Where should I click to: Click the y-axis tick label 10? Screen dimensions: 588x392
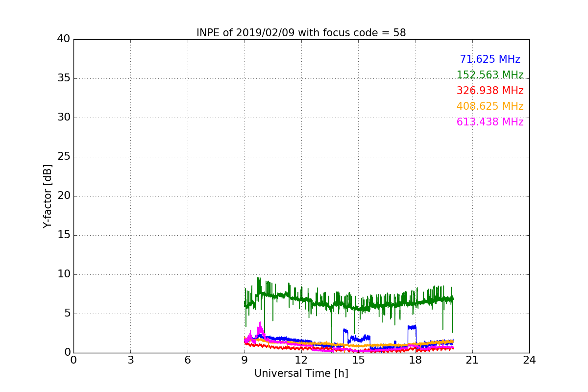[x=64, y=274]
